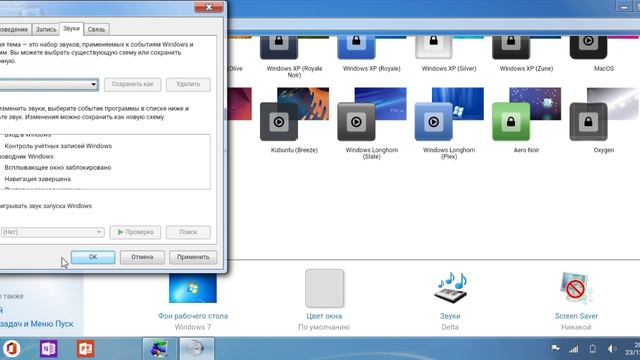The width and height of the screenshot is (640, 360).
Task: Click the Сохранить как button
Action: pos(132,84)
